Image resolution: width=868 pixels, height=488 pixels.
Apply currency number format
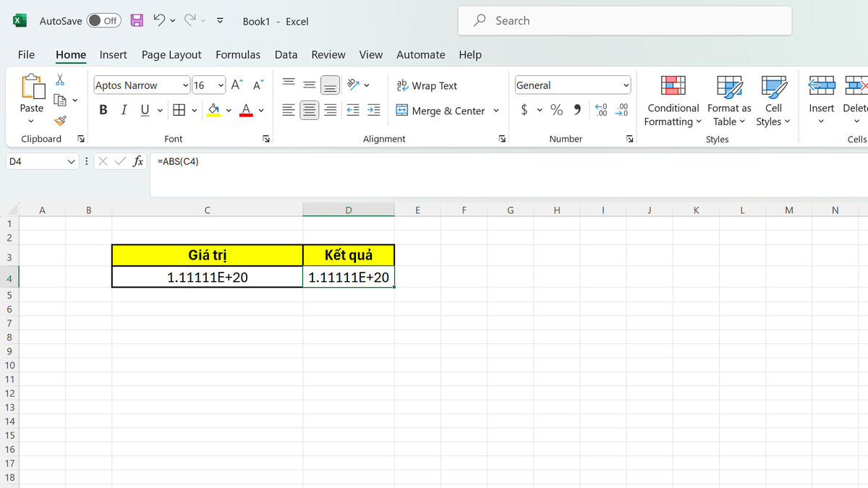pyautogui.click(x=522, y=110)
